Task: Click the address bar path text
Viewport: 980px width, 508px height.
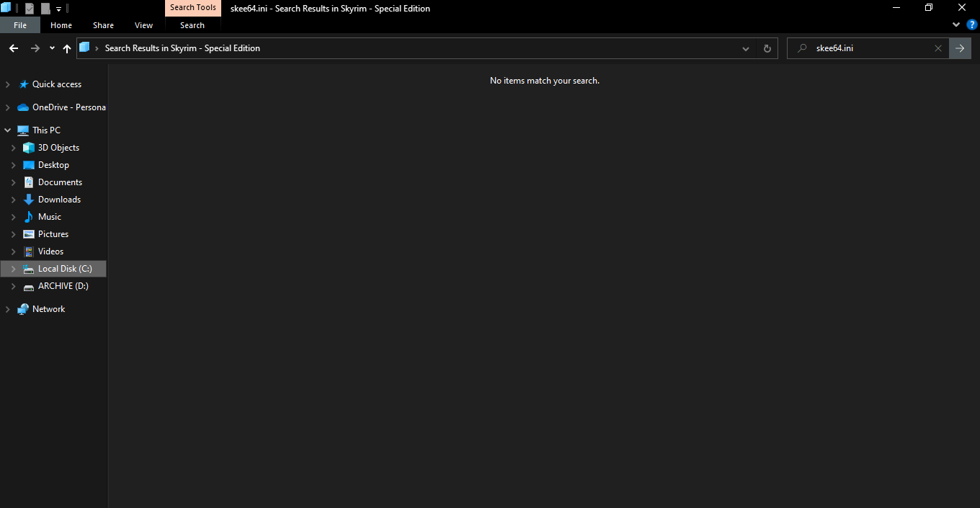Action: click(182, 48)
